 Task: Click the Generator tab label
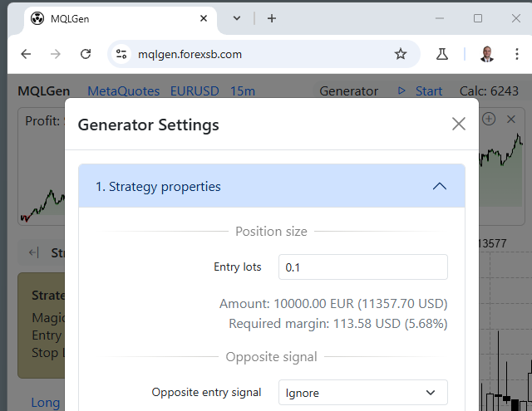click(348, 91)
